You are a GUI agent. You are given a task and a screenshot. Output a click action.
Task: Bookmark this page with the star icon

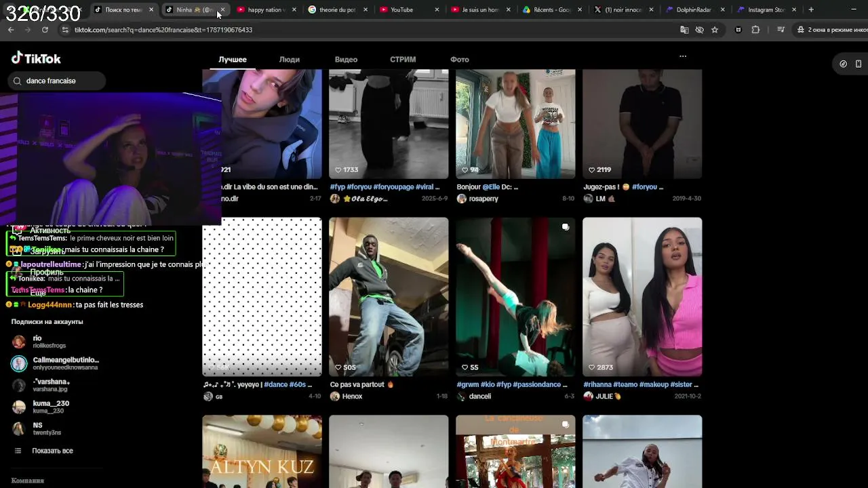[x=715, y=30]
